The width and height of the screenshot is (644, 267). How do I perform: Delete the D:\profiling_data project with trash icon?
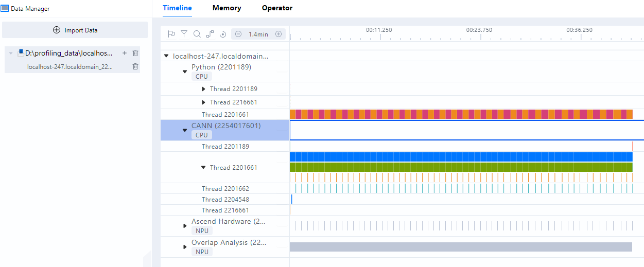point(135,53)
